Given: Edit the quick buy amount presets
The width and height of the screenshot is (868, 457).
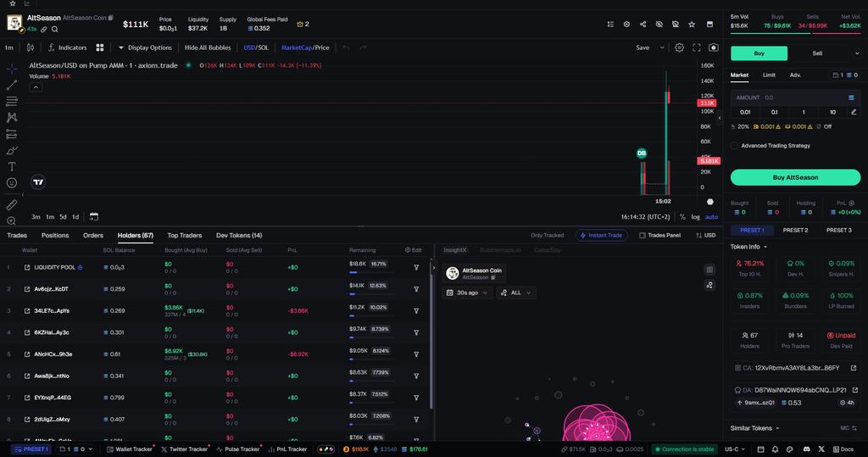Looking at the screenshot, I should coord(854,112).
